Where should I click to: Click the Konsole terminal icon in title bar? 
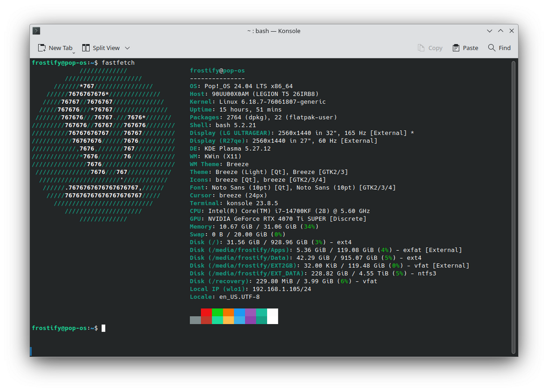(x=36, y=30)
